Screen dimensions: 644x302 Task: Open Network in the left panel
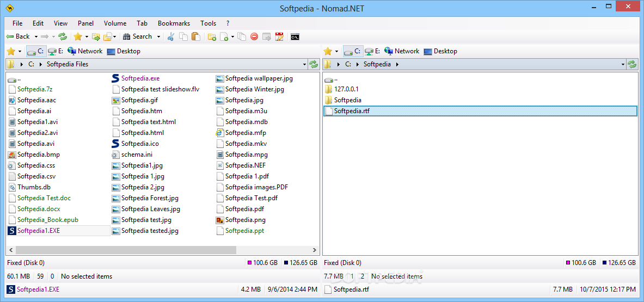[84, 51]
